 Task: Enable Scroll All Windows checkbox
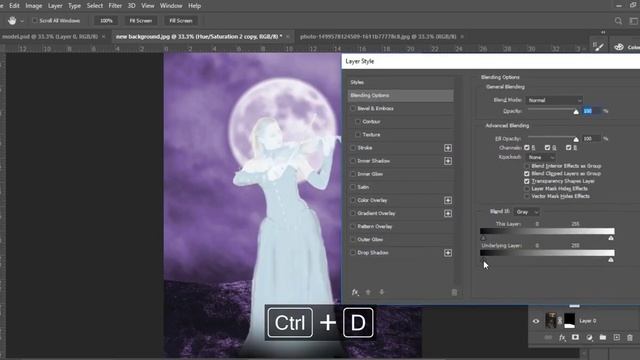(x=35, y=20)
